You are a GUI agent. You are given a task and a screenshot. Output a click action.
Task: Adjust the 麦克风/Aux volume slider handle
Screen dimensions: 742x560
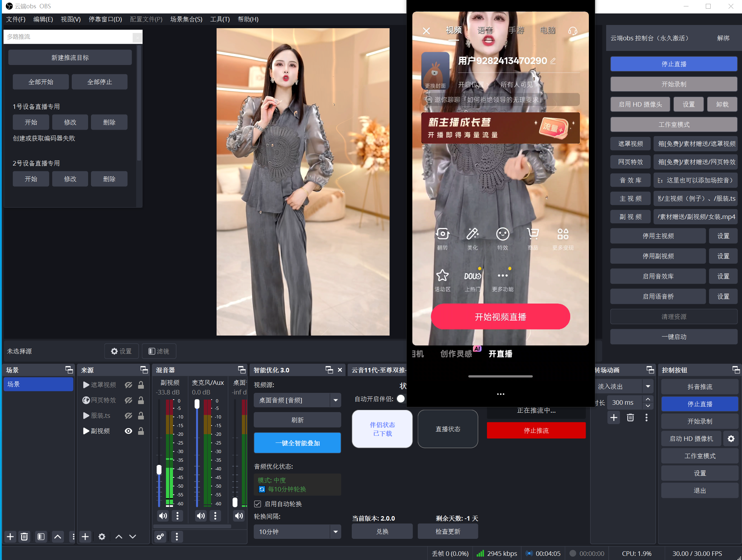click(x=197, y=404)
